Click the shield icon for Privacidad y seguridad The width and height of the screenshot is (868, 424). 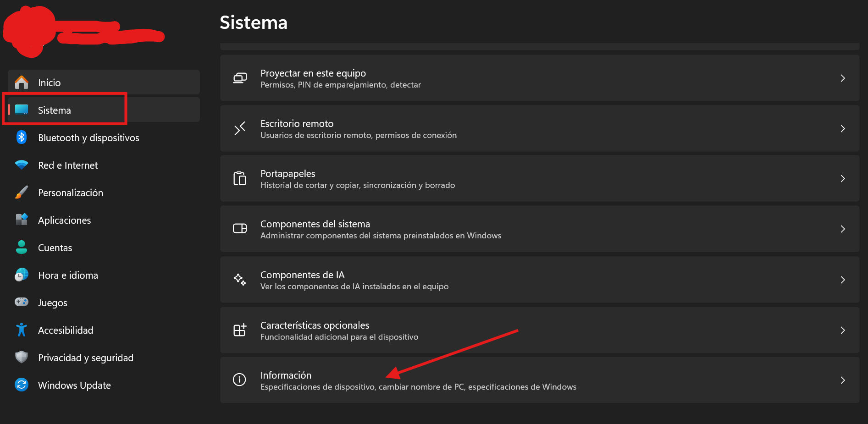click(22, 357)
